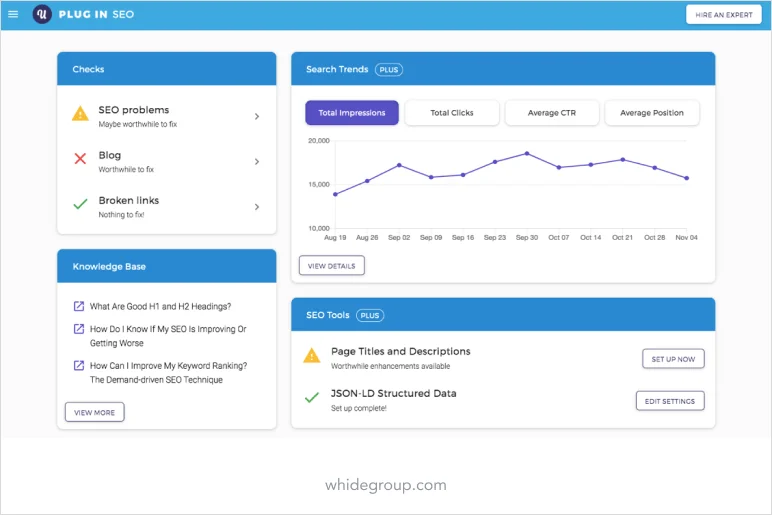
Task: Click the Hire An Expert button
Action: [x=724, y=15]
